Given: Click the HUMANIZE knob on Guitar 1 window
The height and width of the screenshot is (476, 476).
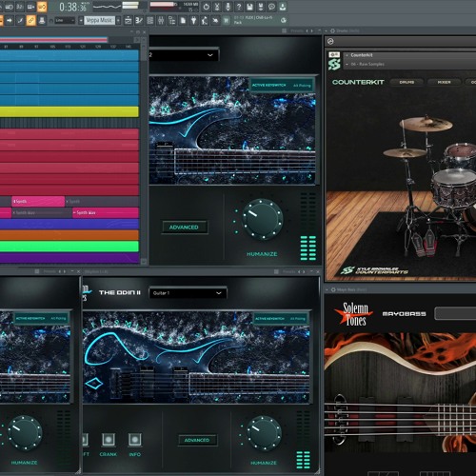Looking at the screenshot, I should click(x=264, y=434).
